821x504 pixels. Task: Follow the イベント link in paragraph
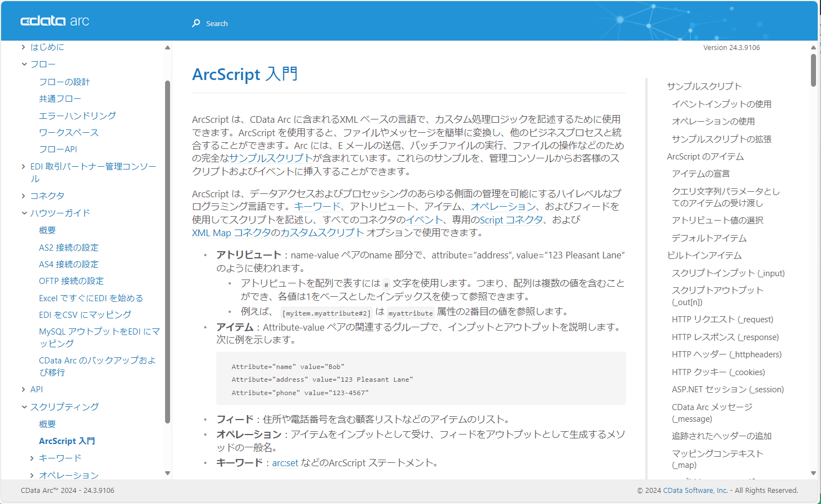click(x=424, y=219)
